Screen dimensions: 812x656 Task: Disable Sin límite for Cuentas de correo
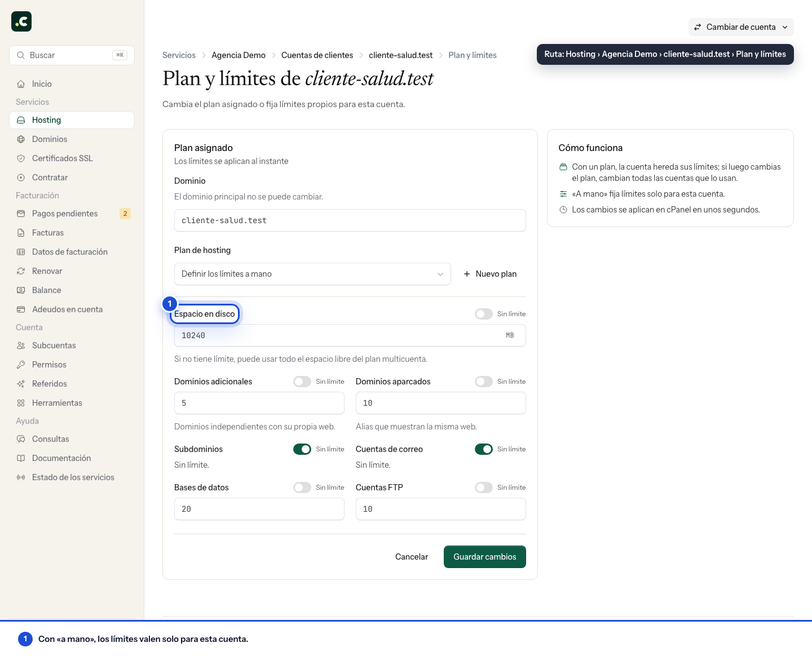click(484, 449)
